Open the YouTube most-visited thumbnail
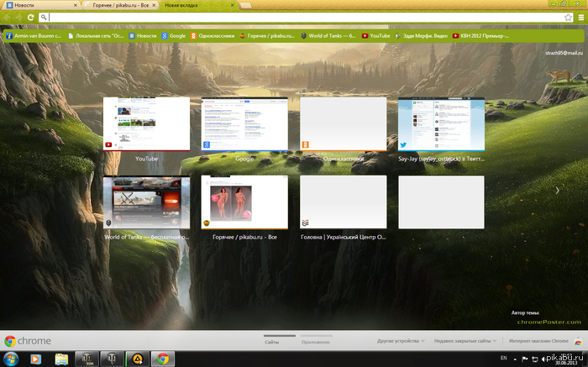The width and height of the screenshot is (588, 367). [146, 124]
